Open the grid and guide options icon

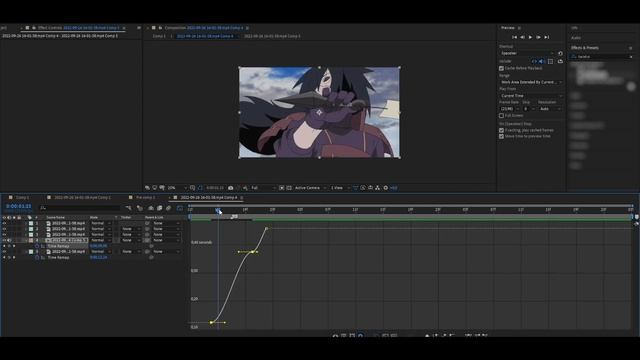click(193, 188)
